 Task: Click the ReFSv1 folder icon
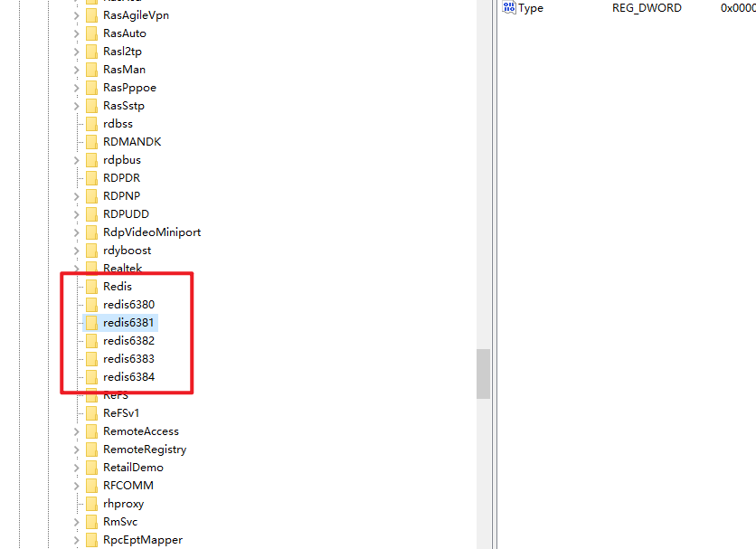pyautogui.click(x=91, y=413)
